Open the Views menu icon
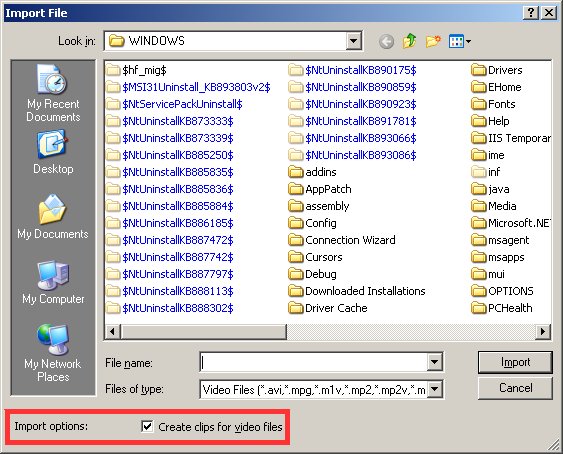This screenshot has height=454, width=563. [460, 41]
